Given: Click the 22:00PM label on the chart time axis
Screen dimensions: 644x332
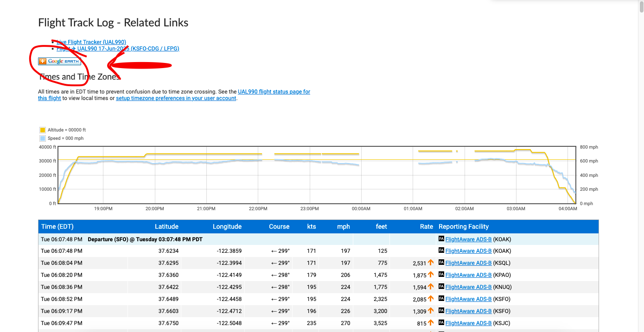Looking at the screenshot, I should pos(258,209).
